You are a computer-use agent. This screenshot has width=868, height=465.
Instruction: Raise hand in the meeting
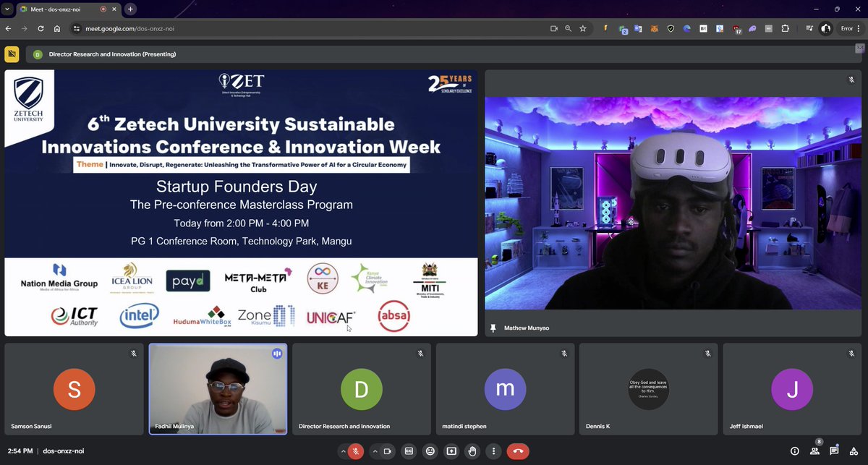coord(472,451)
